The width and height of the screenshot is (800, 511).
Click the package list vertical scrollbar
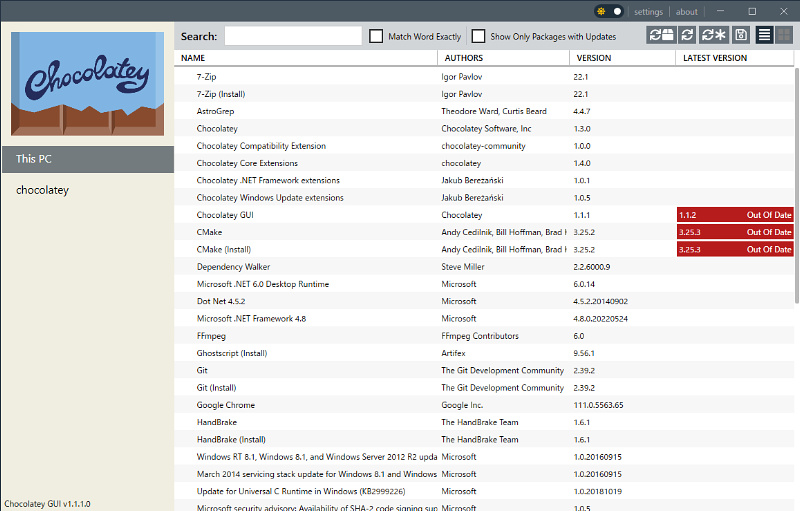(x=797, y=186)
